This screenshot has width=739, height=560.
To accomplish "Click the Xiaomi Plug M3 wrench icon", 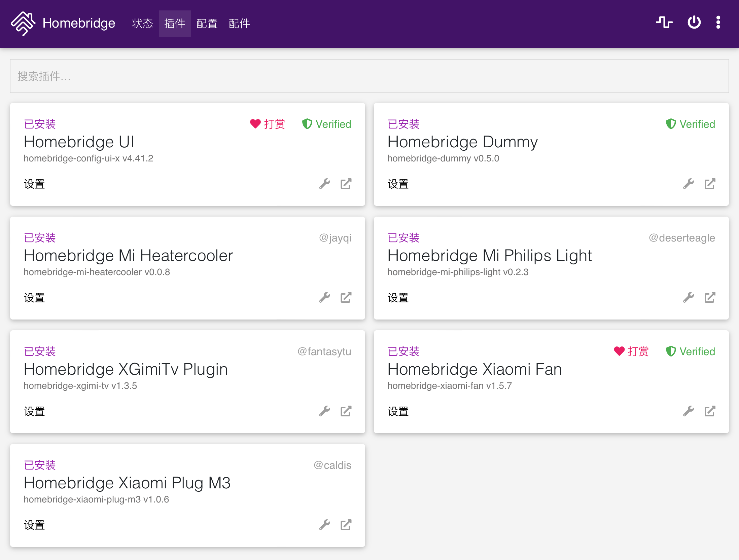I will 325,525.
